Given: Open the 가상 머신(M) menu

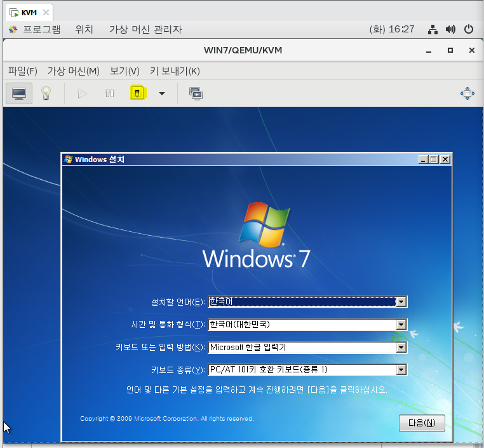Looking at the screenshot, I should click(74, 71).
